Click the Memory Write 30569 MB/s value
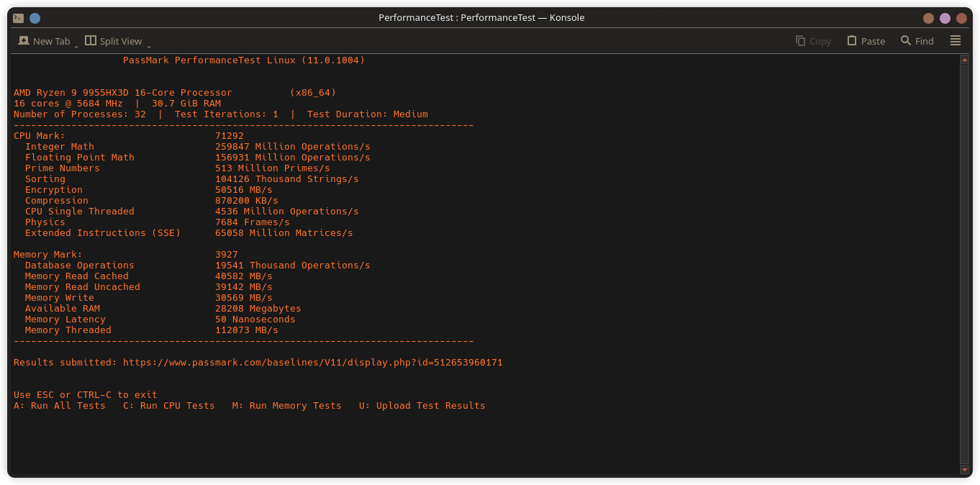The height and width of the screenshot is (485, 980). point(244,298)
